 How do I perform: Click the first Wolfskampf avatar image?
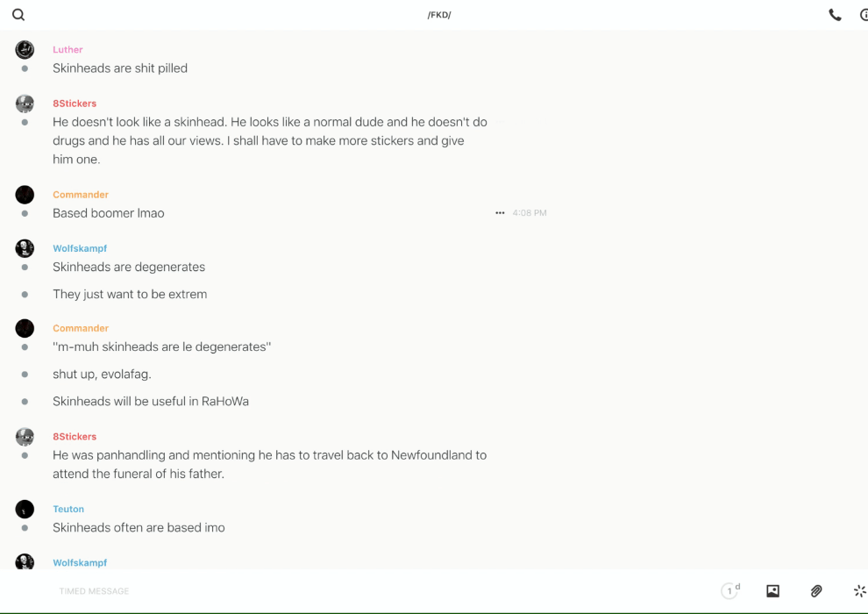pos(25,248)
